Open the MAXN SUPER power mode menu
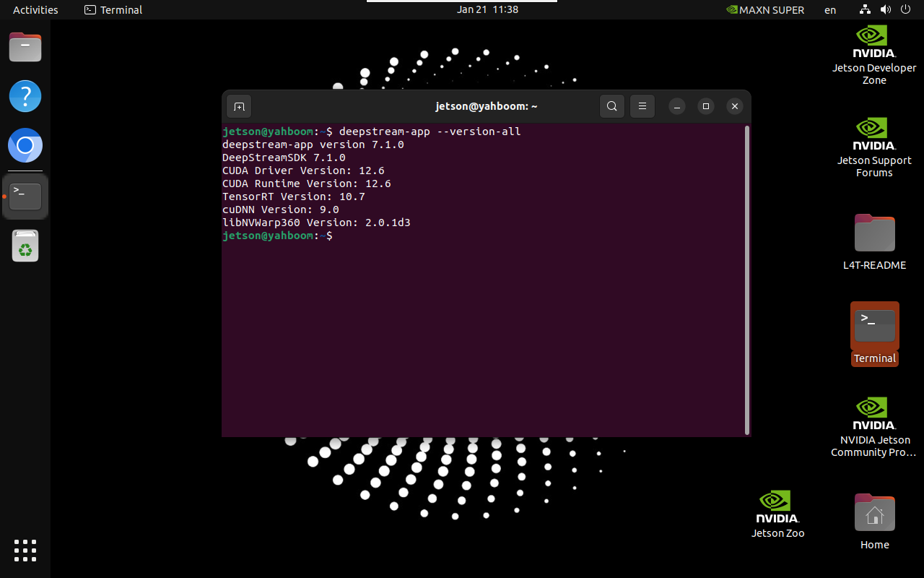 coord(764,10)
